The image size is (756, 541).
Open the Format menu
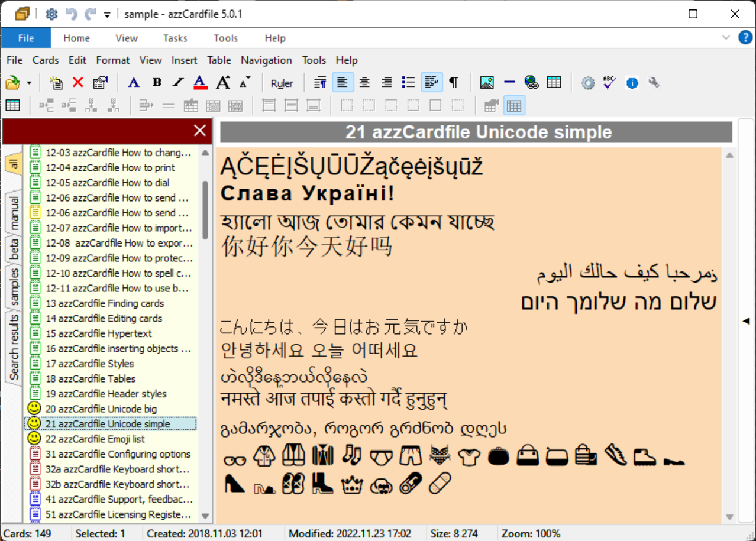pyautogui.click(x=113, y=60)
